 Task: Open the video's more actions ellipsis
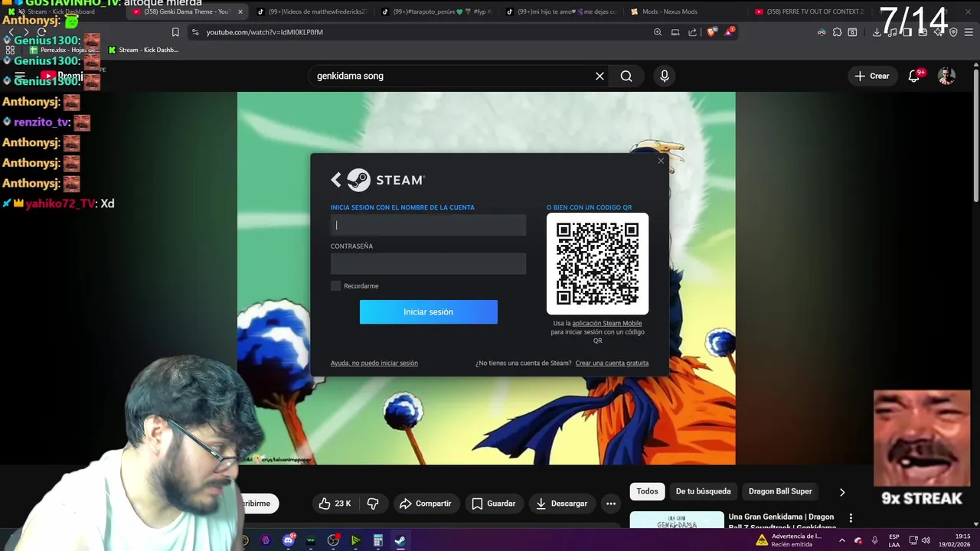[611, 504]
